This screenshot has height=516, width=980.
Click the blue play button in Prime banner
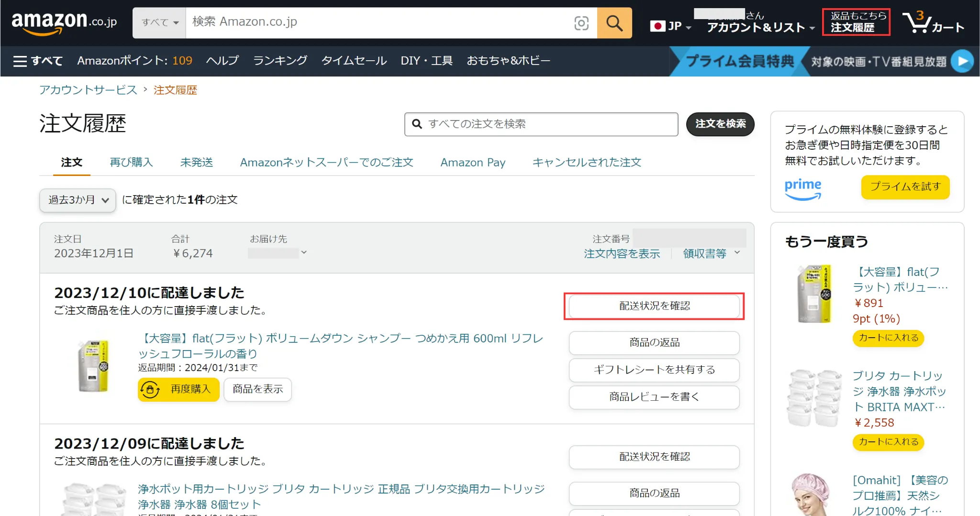[962, 61]
